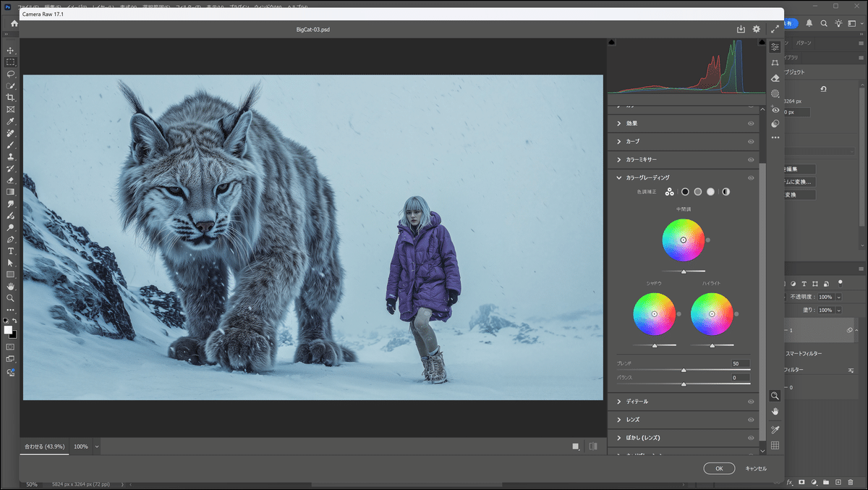Select Photoshop Move tool in left toolbar

(x=10, y=51)
